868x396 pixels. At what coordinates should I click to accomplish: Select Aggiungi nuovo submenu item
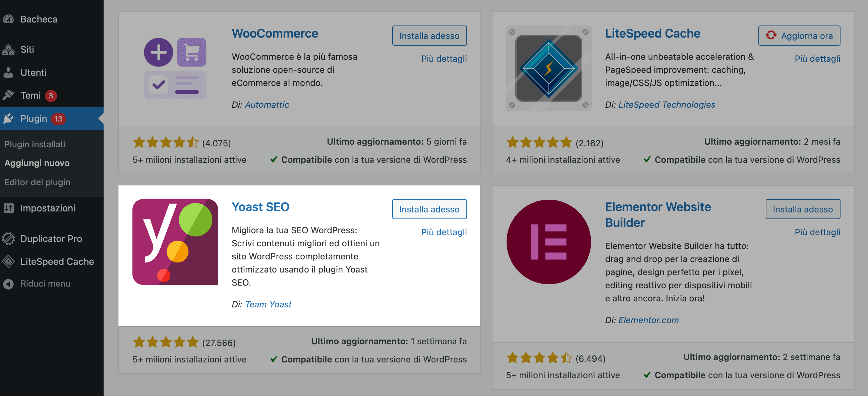pyautogui.click(x=37, y=163)
